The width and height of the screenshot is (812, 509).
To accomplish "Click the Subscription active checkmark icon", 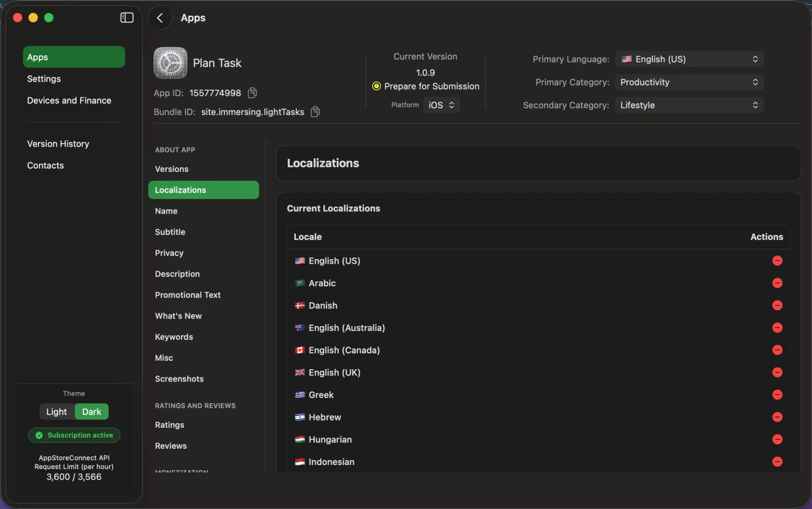I will point(39,435).
